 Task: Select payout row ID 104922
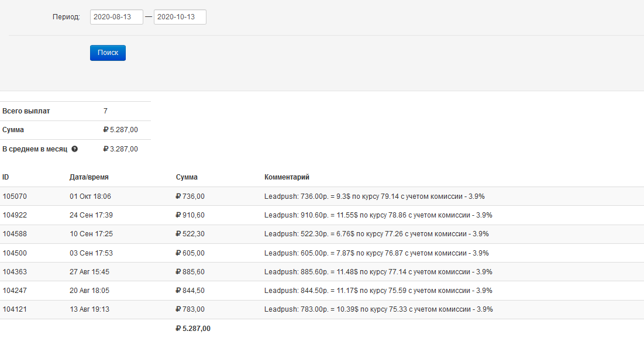[15, 215]
